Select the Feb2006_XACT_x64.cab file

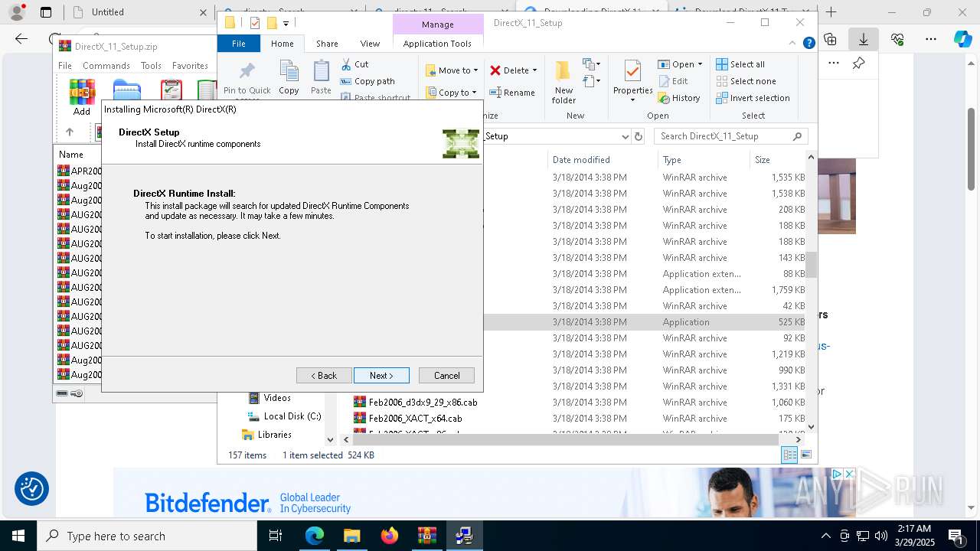click(408, 419)
